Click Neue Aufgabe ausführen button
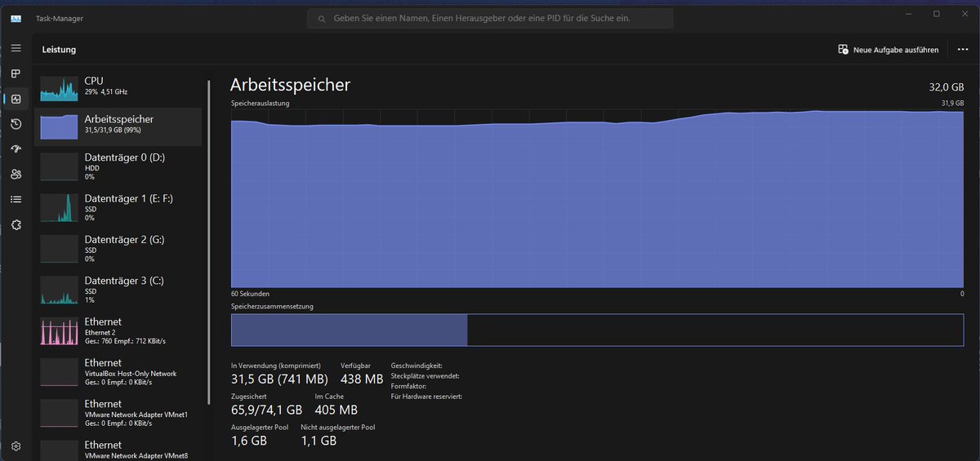 click(x=889, y=50)
